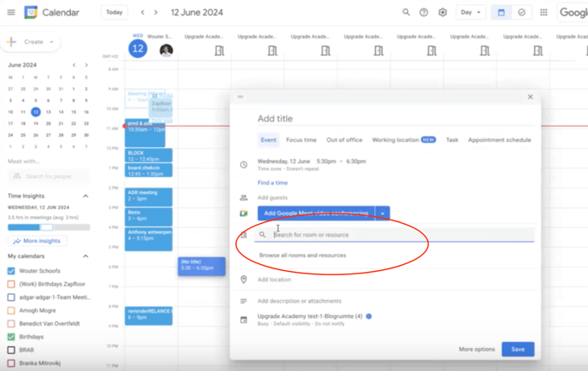
Task: Open the Settings gear menu
Action: click(x=443, y=12)
